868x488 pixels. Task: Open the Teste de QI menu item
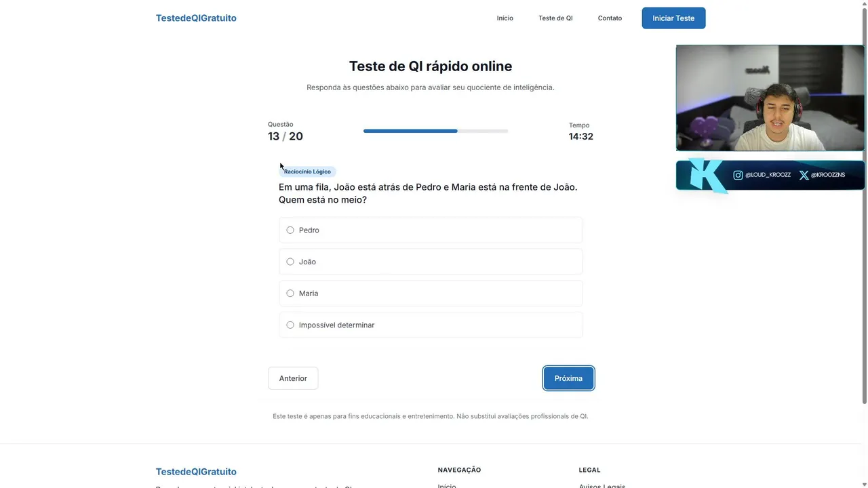pyautogui.click(x=555, y=18)
